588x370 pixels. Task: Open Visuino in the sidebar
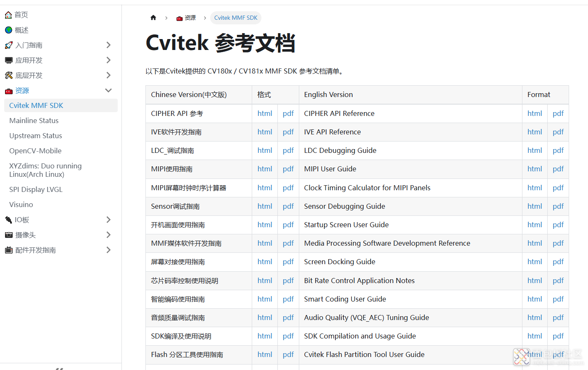[21, 205]
